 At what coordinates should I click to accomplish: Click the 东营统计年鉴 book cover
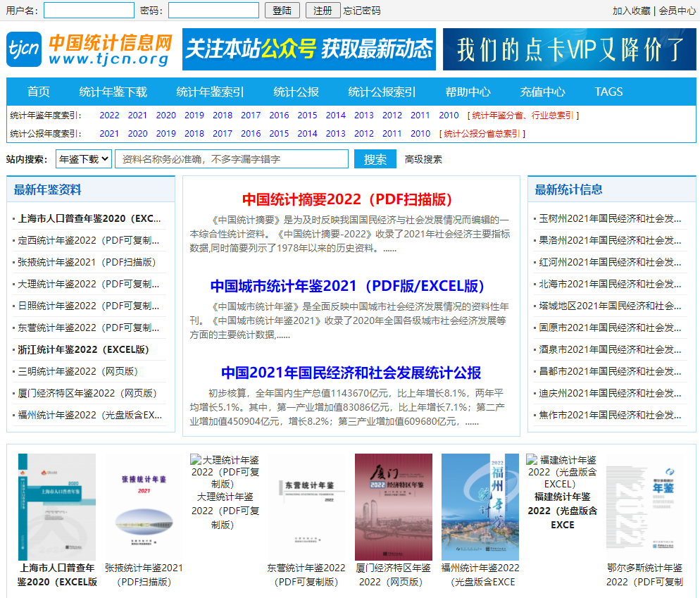point(306,506)
